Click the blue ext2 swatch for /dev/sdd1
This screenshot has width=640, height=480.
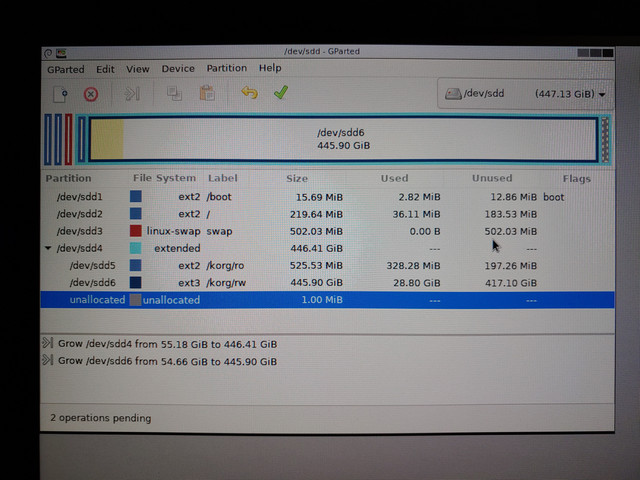click(x=136, y=196)
